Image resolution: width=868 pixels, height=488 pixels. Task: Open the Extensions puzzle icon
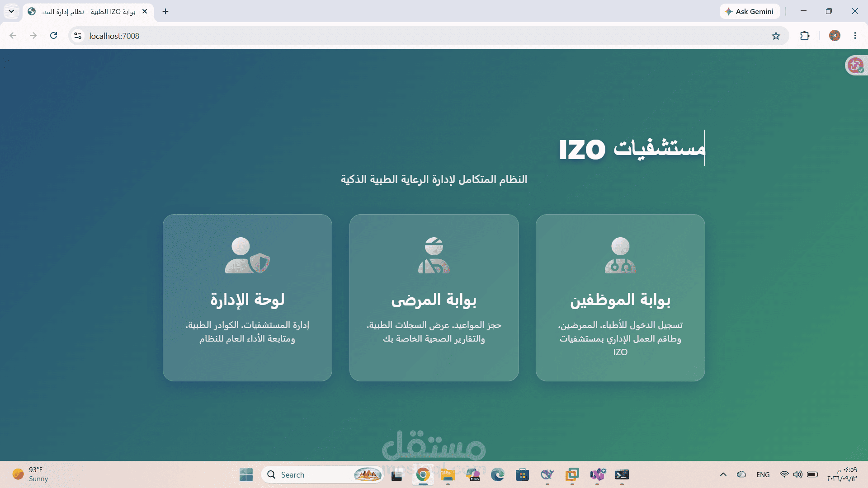click(805, 36)
